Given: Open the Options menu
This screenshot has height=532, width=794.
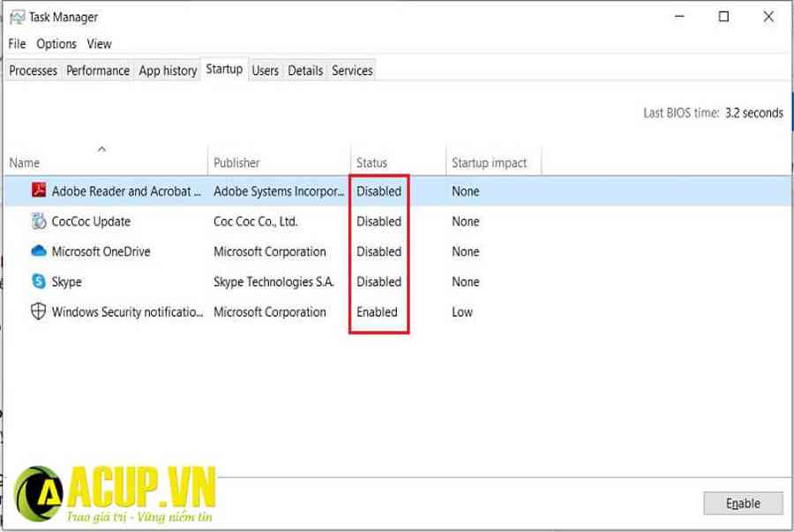Looking at the screenshot, I should (x=56, y=44).
